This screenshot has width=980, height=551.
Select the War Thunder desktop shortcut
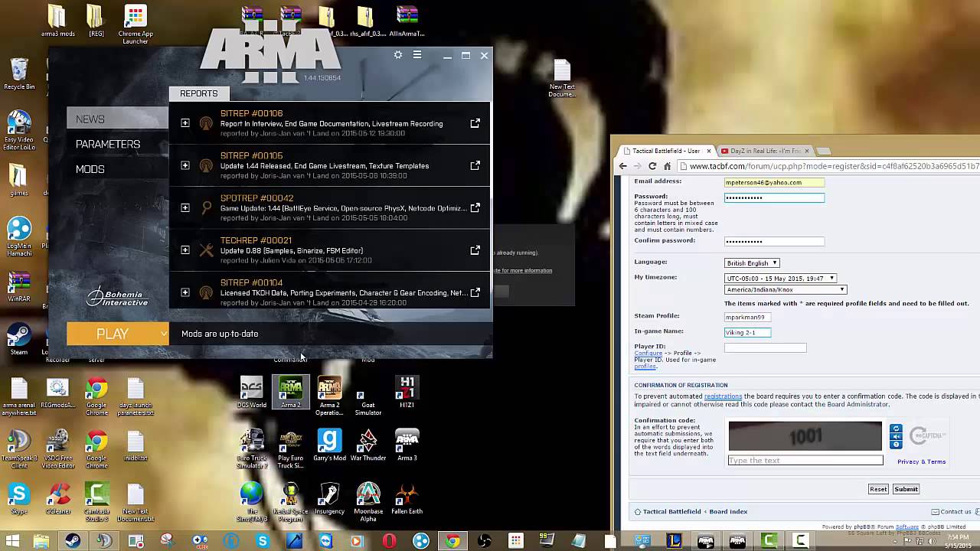coord(368,445)
